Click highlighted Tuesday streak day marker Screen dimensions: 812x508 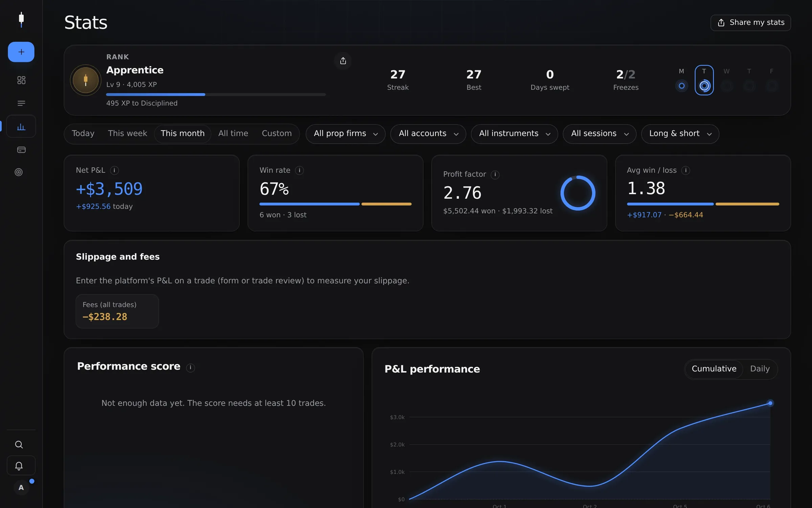pos(704,80)
